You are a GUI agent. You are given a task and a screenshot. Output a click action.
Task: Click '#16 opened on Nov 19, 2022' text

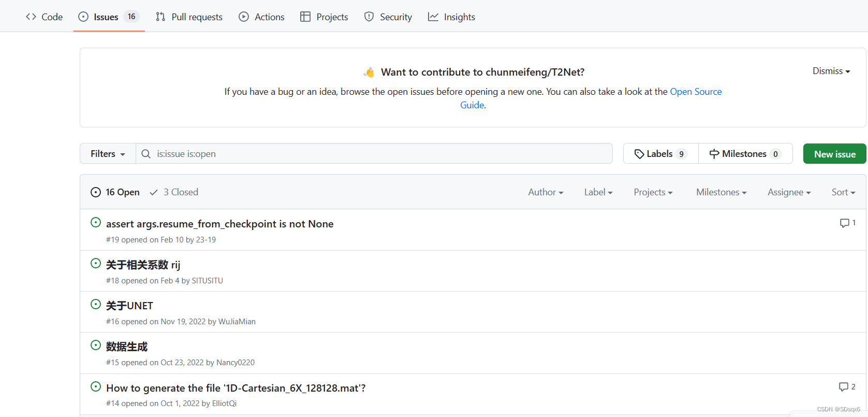(156, 322)
